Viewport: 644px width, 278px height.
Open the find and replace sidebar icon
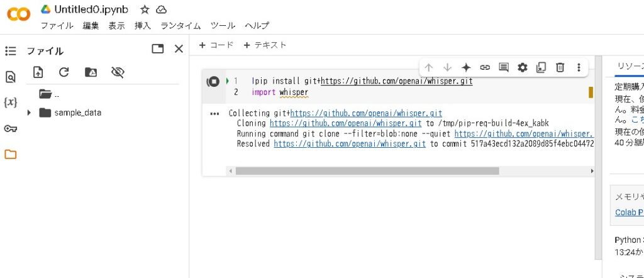[x=10, y=77]
